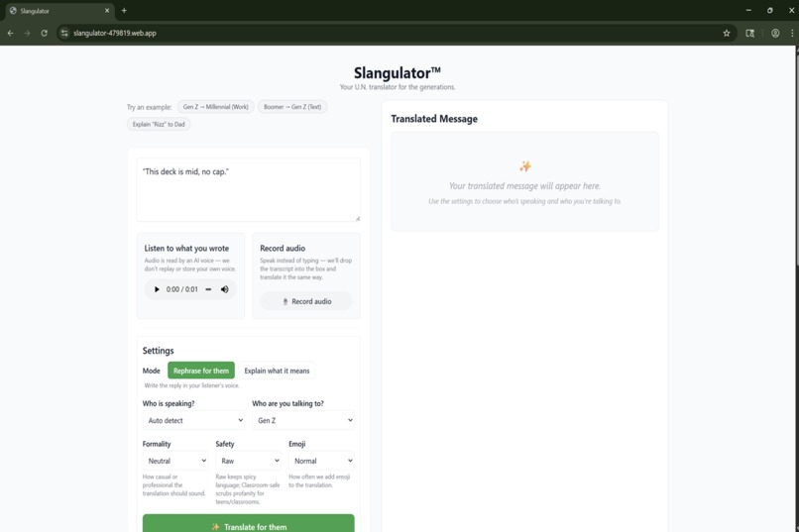Click the sparkle icon in translation placeholder
Image resolution: width=799 pixels, height=532 pixels.
point(524,166)
